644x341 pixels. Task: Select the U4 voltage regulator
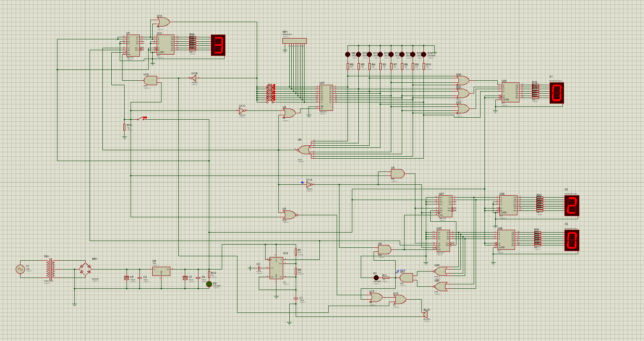(x=161, y=271)
